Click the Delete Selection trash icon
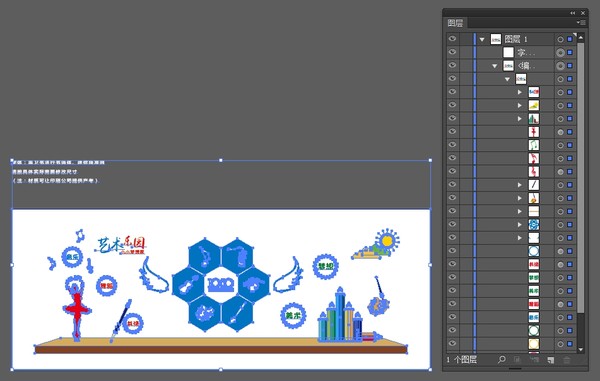 point(567,360)
